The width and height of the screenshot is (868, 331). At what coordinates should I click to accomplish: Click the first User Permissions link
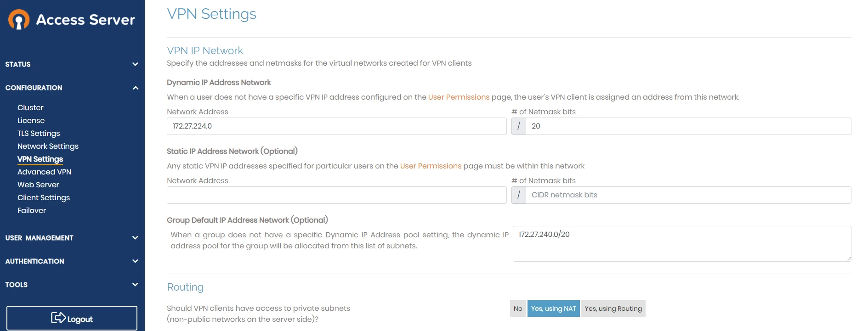[x=458, y=97]
